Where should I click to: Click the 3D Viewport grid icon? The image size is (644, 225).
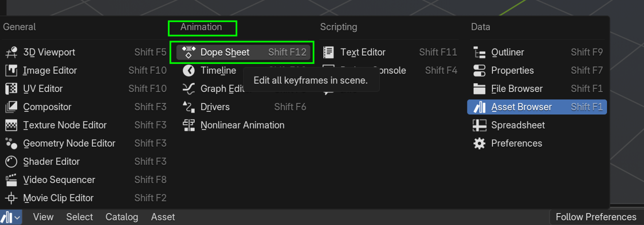click(x=11, y=52)
